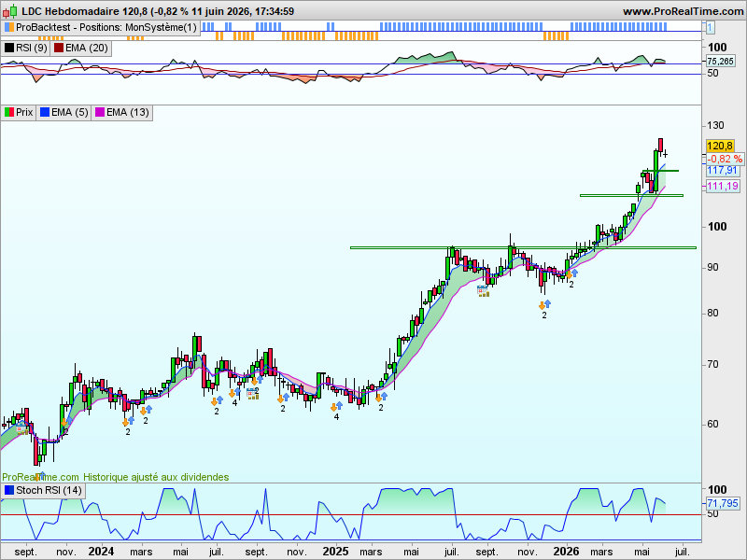Viewport: 747px width, 560px height.
Task: Click the magenta EMA (13) legend swatch
Action: [100, 113]
